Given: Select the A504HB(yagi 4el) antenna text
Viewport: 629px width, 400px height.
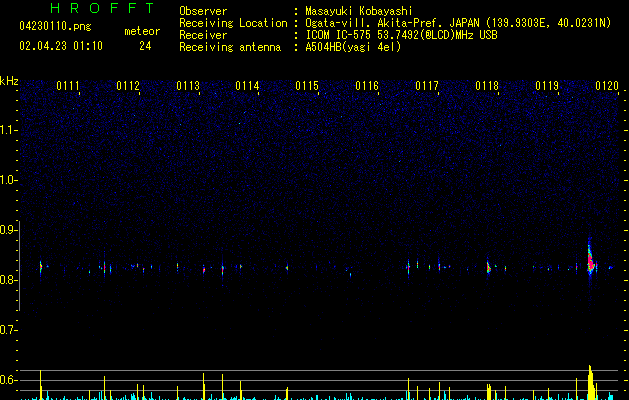Looking at the screenshot, I should [x=353, y=47].
